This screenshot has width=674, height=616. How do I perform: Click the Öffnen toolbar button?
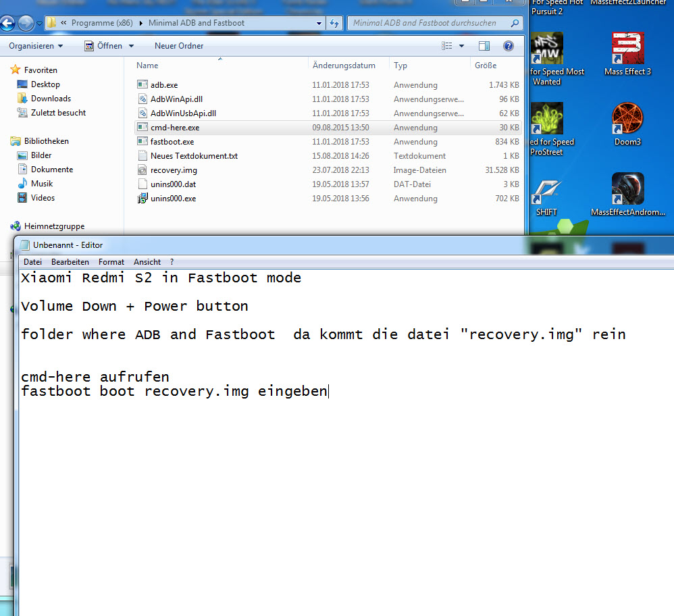(x=103, y=46)
